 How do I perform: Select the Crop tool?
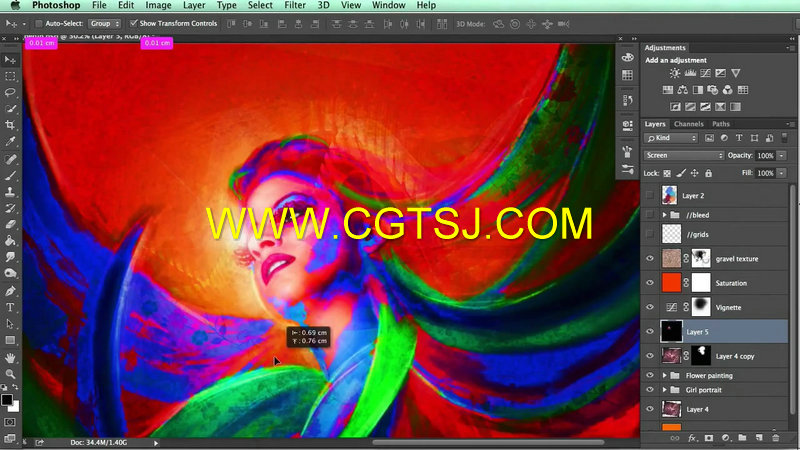[10, 126]
